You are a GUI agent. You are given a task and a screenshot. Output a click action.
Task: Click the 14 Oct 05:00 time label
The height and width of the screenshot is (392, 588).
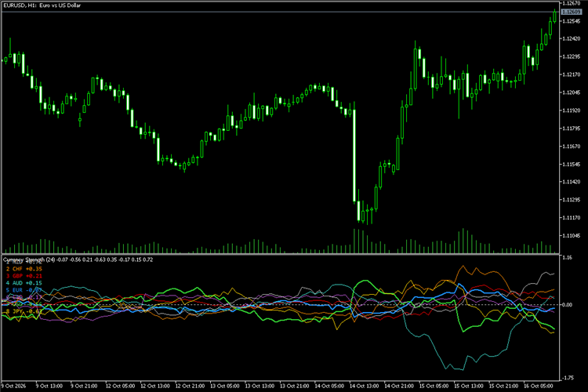click(329, 386)
